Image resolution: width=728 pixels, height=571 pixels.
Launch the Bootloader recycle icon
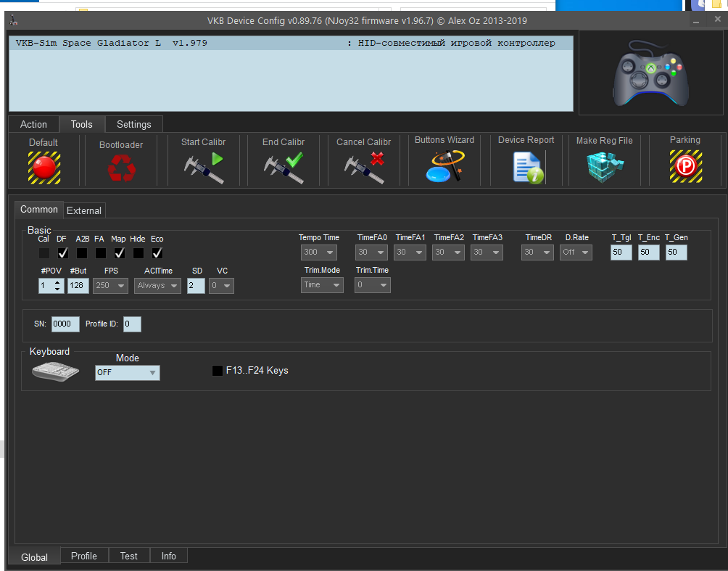pos(121,168)
